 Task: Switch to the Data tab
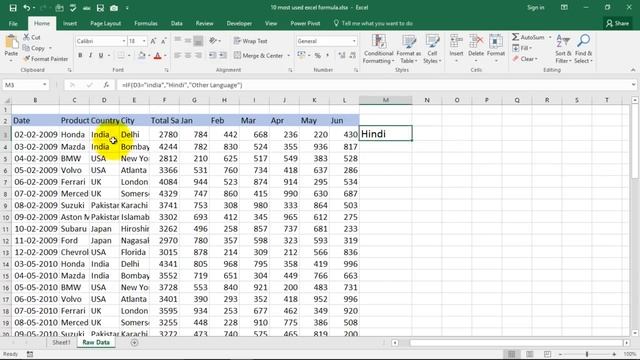coord(177,24)
